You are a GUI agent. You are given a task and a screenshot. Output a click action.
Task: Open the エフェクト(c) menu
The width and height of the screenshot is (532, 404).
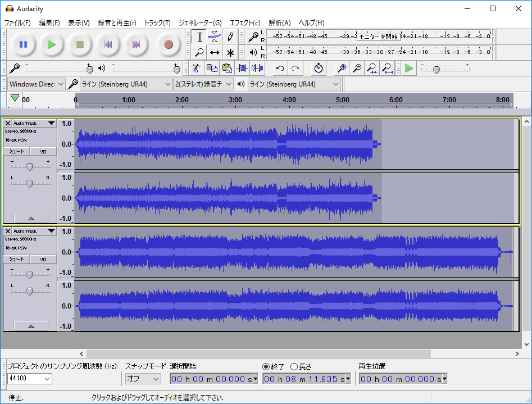(x=245, y=22)
